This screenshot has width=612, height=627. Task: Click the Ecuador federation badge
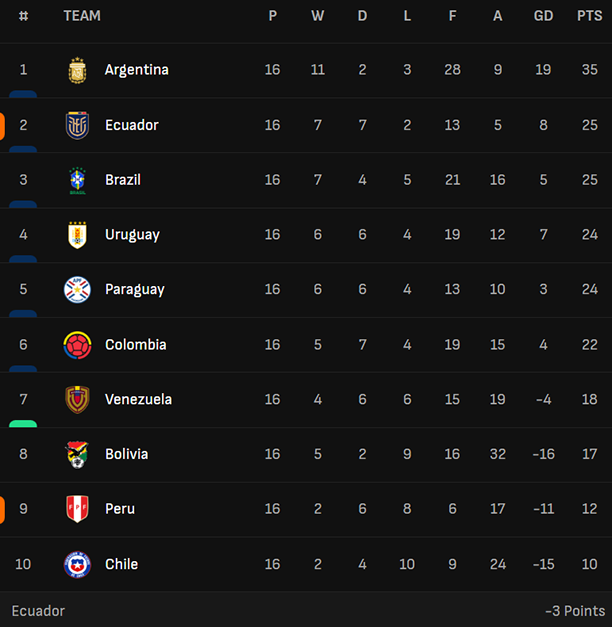tap(77, 125)
